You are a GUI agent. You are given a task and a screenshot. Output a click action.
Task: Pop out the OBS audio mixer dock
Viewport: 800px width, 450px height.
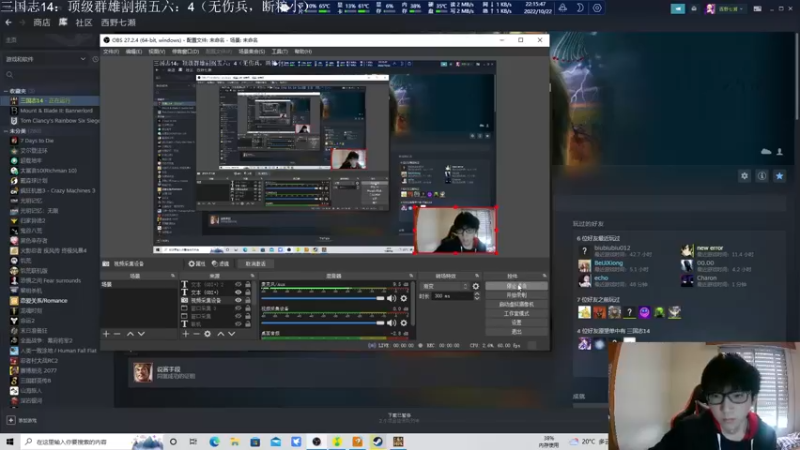[x=411, y=276]
